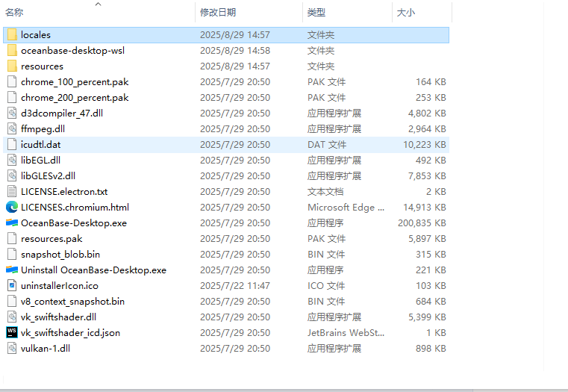This screenshot has height=392, width=568.
Task: Click the vk_swiftshader.dll file icon
Action: (x=12, y=317)
